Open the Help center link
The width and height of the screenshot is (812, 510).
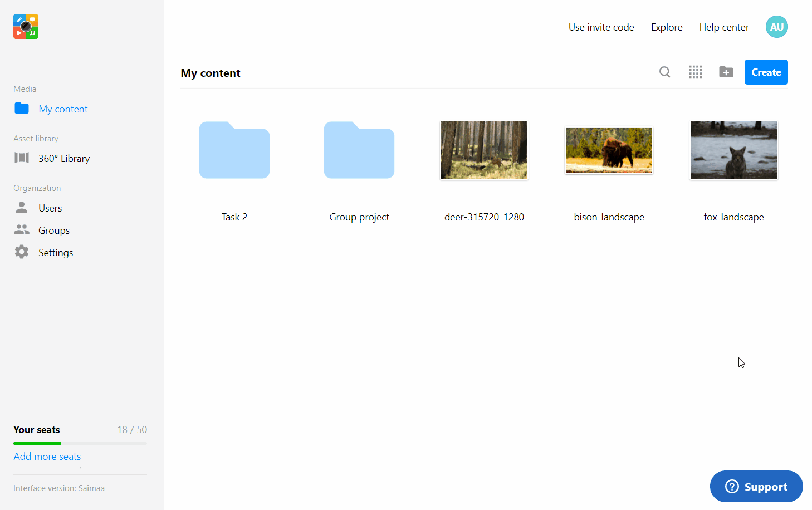click(x=724, y=27)
